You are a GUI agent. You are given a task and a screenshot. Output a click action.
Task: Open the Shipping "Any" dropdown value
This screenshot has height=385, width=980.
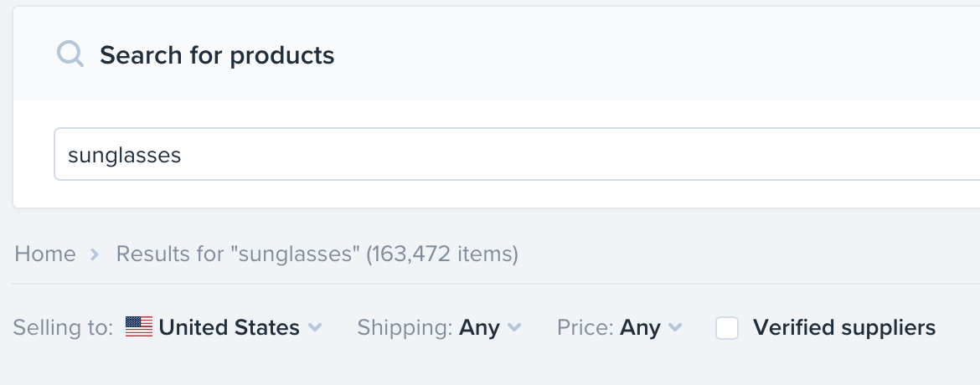479,327
